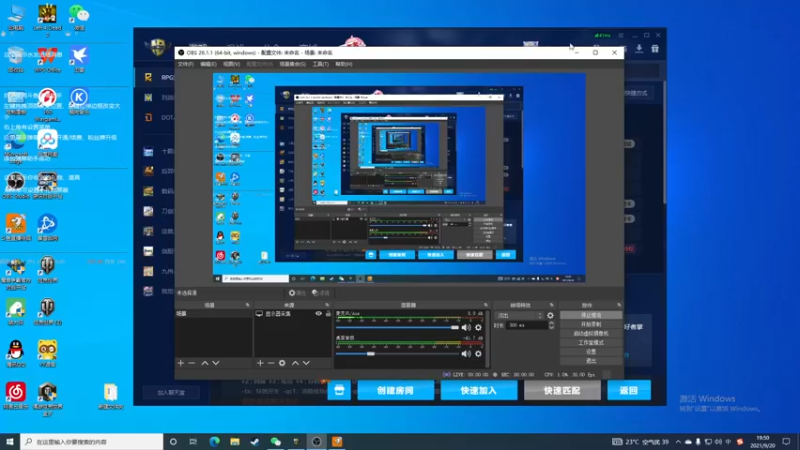Mute the microphone with its speaker icon
The image size is (800, 450).
click(466, 328)
